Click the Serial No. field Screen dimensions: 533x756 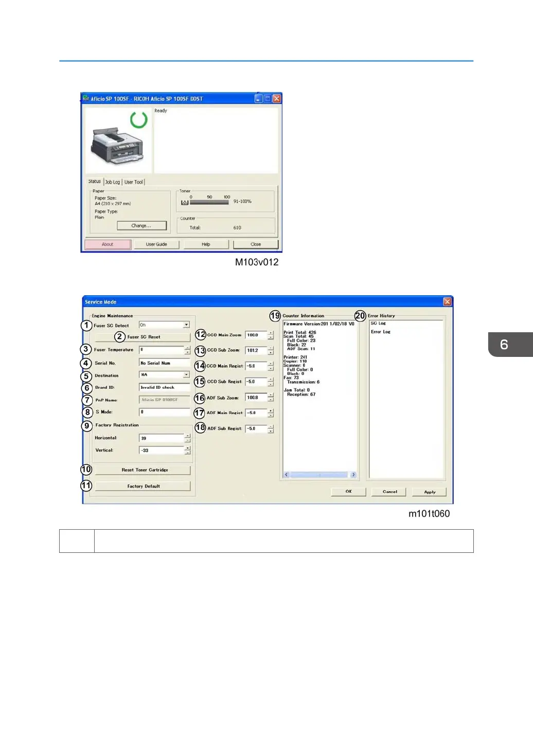click(x=165, y=363)
